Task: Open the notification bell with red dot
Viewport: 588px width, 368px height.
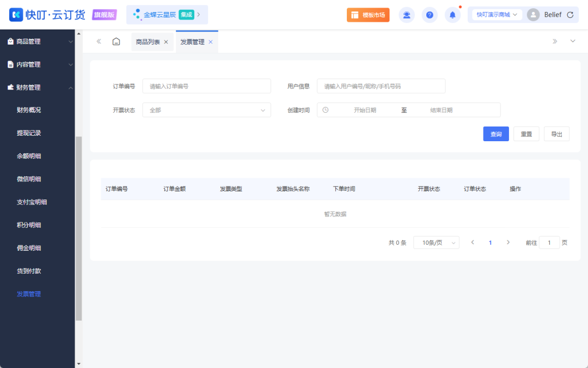Action: coord(452,15)
